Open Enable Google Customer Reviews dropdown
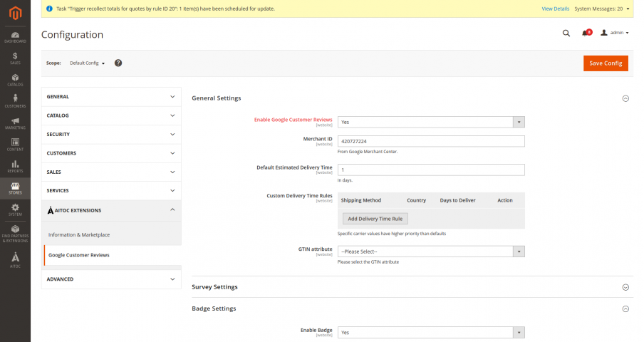Screen dimensions: 644x342 pyautogui.click(x=431, y=122)
